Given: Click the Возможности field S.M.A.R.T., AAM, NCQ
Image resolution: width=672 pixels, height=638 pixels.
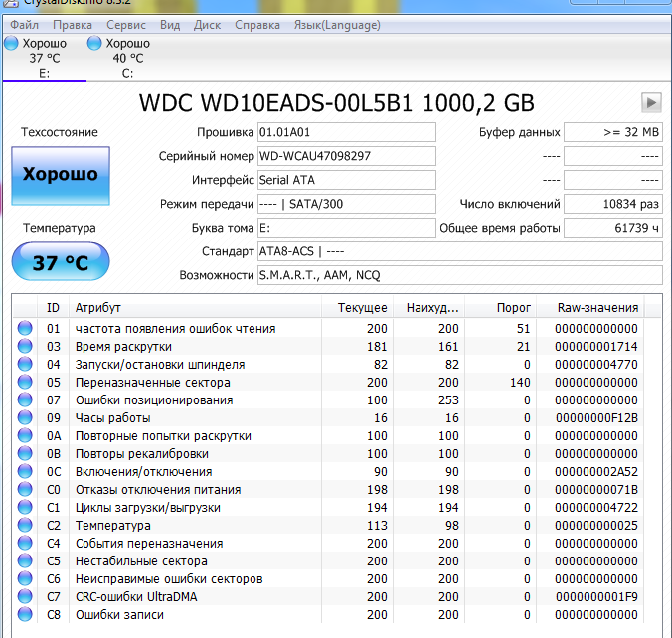Looking at the screenshot, I should (x=460, y=275).
